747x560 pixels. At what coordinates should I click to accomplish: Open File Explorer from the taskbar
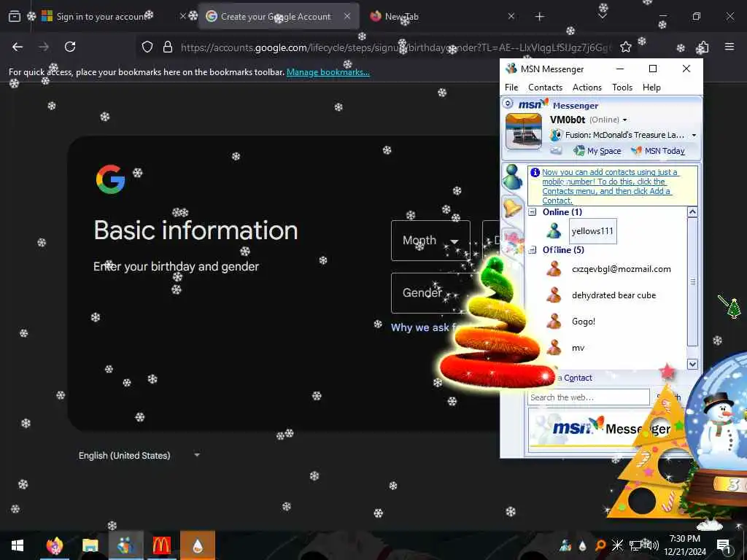point(90,545)
